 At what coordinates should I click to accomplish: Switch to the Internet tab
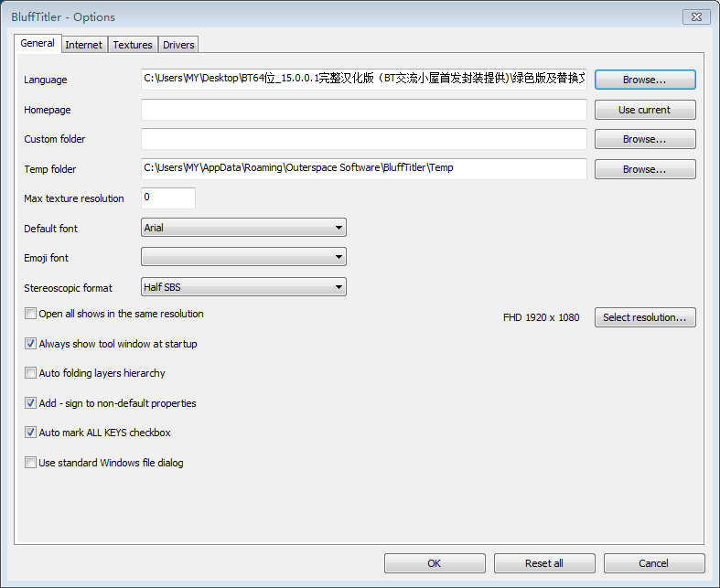[x=84, y=45]
